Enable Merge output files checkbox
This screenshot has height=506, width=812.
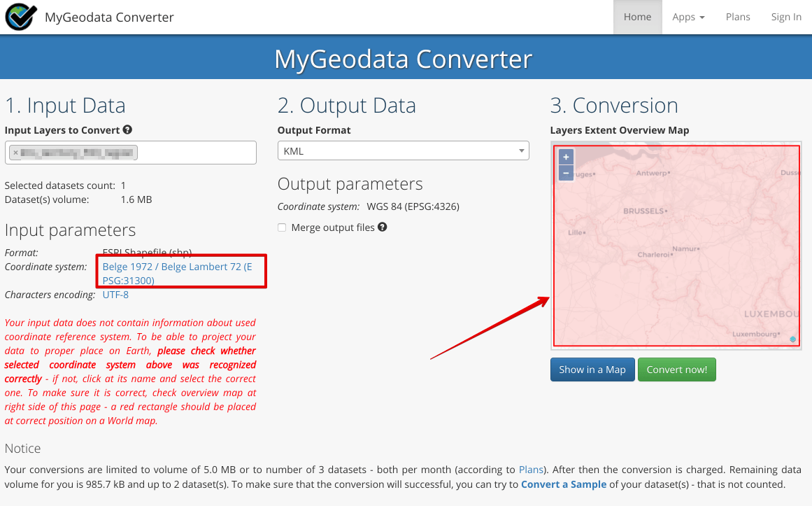pyautogui.click(x=282, y=227)
